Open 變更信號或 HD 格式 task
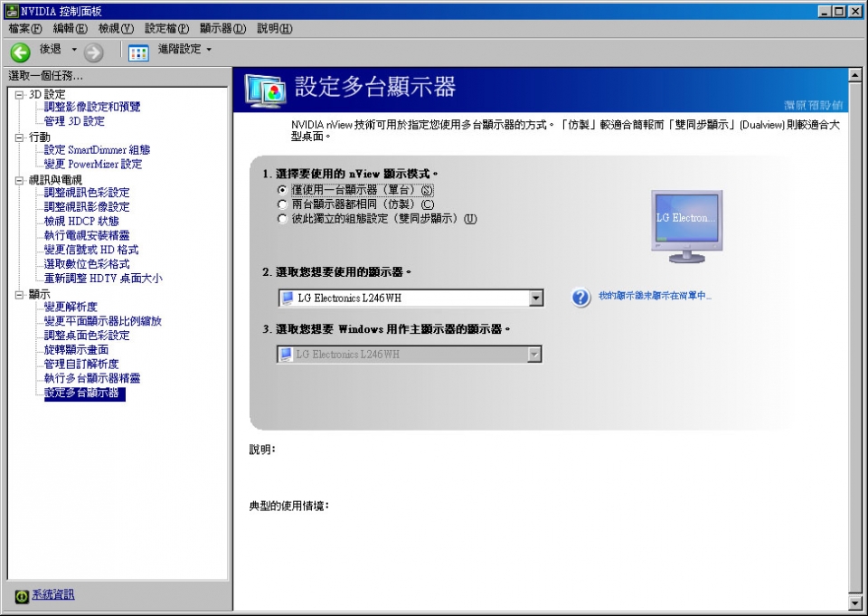868x616 pixels. click(x=91, y=251)
